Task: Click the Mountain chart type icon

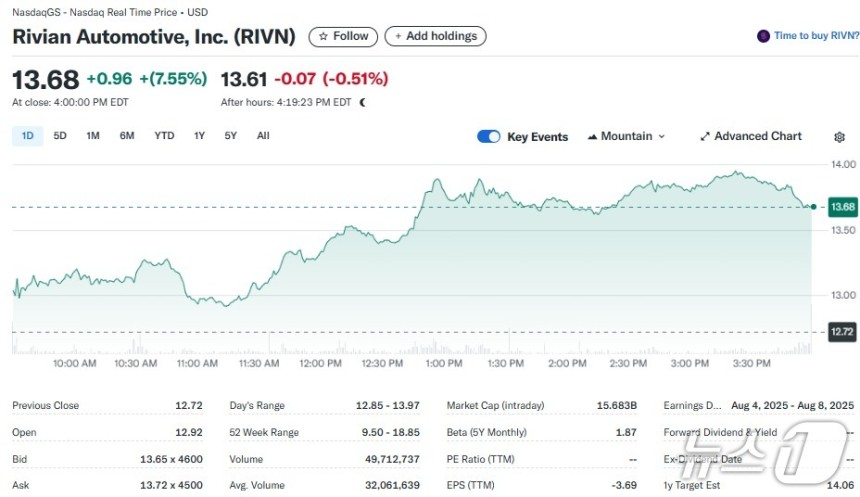Action: click(592, 137)
